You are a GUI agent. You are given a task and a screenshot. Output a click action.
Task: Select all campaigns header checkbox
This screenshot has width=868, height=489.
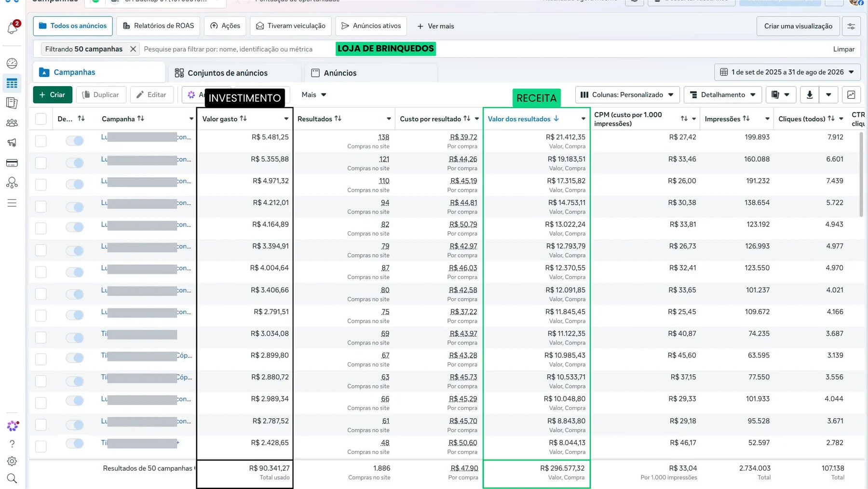point(41,119)
